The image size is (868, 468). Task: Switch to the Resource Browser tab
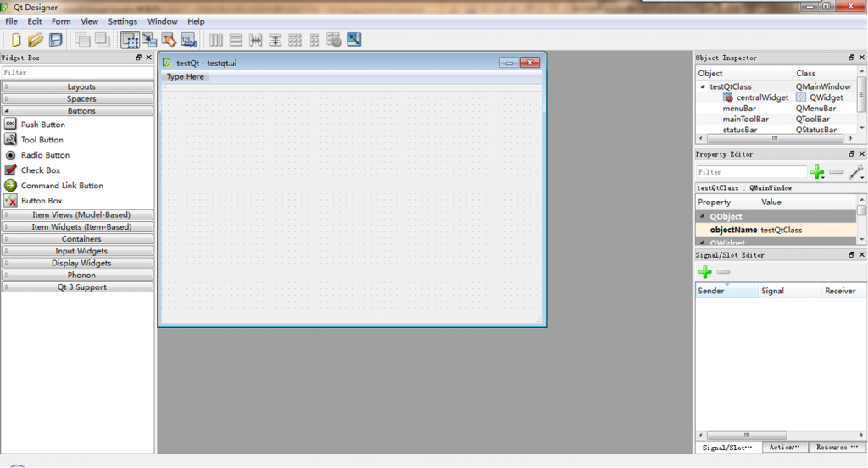(837, 448)
